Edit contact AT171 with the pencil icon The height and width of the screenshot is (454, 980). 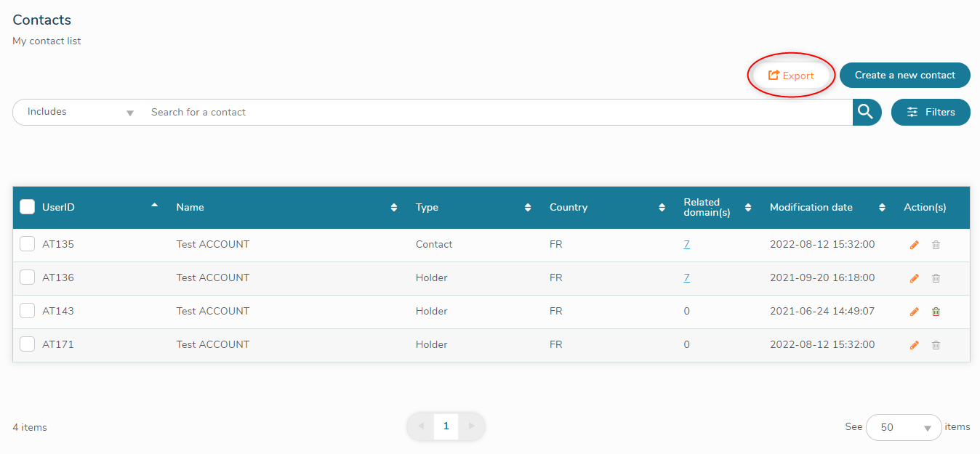point(914,345)
